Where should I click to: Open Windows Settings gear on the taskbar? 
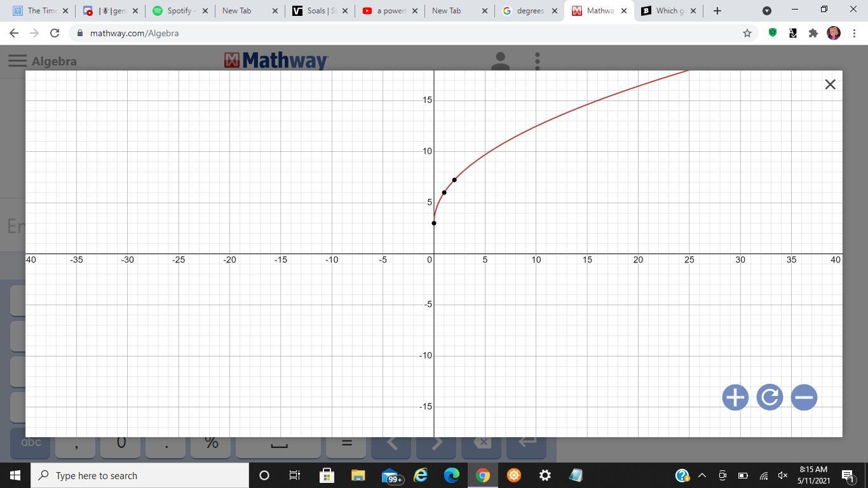[545, 475]
